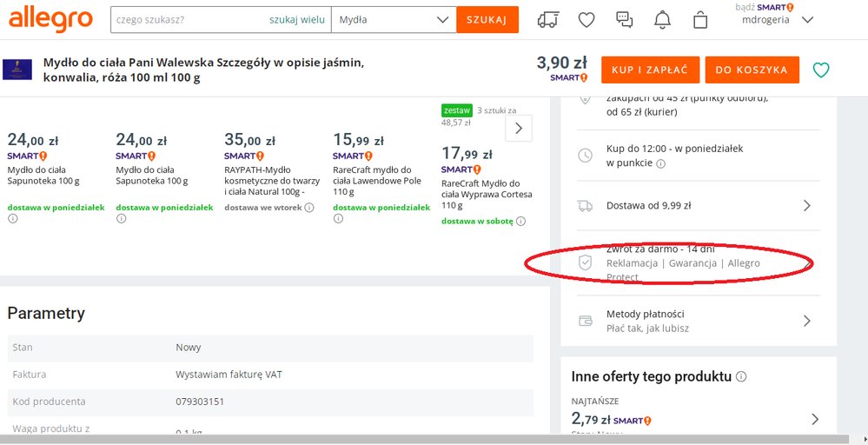Click the Zwrot za darmo - 14 dni text

click(x=660, y=249)
